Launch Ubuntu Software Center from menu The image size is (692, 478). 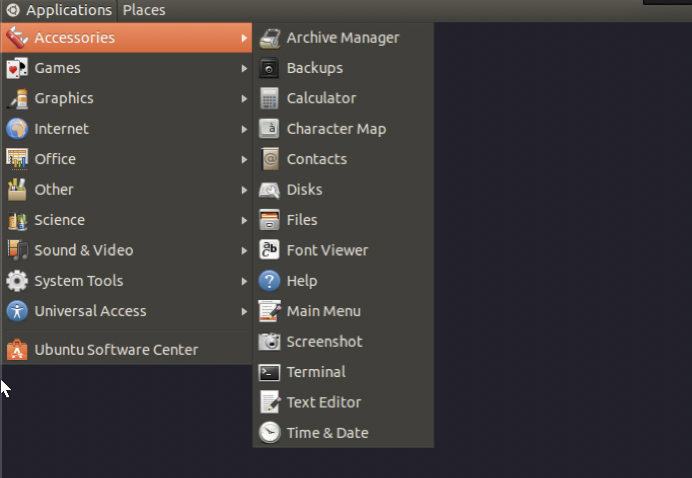click(x=127, y=350)
